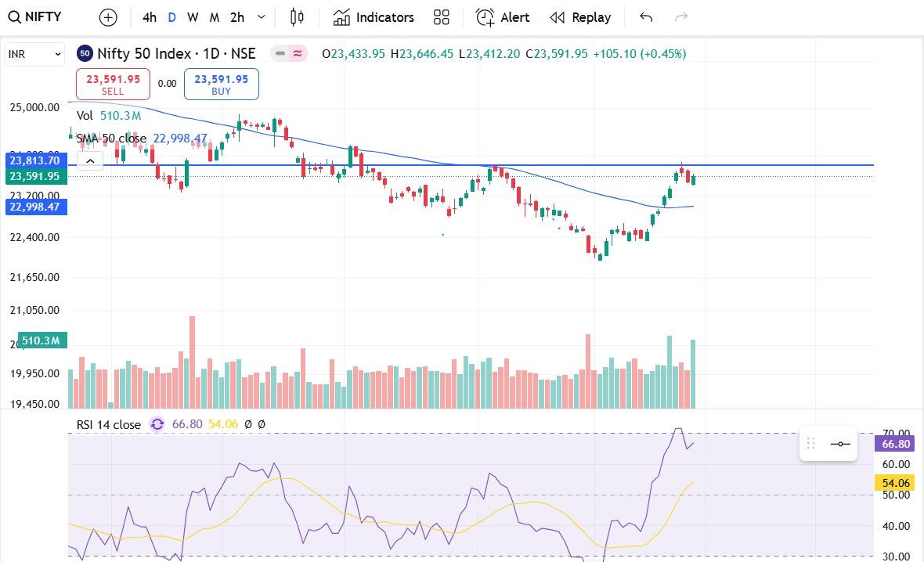
Task: Click the low value L23,412.20
Action: point(489,53)
